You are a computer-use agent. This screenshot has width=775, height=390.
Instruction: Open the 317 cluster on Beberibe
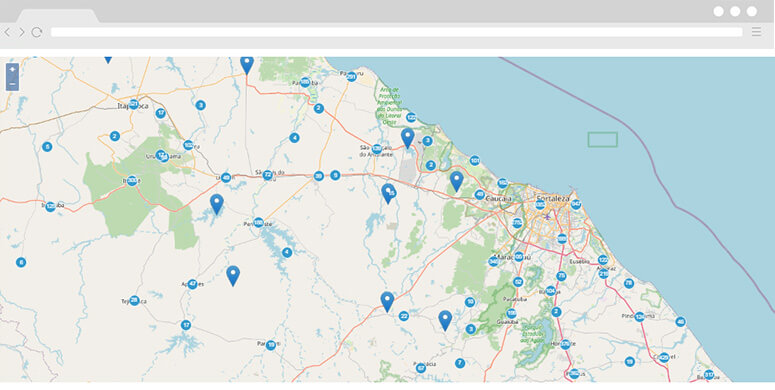point(709,375)
